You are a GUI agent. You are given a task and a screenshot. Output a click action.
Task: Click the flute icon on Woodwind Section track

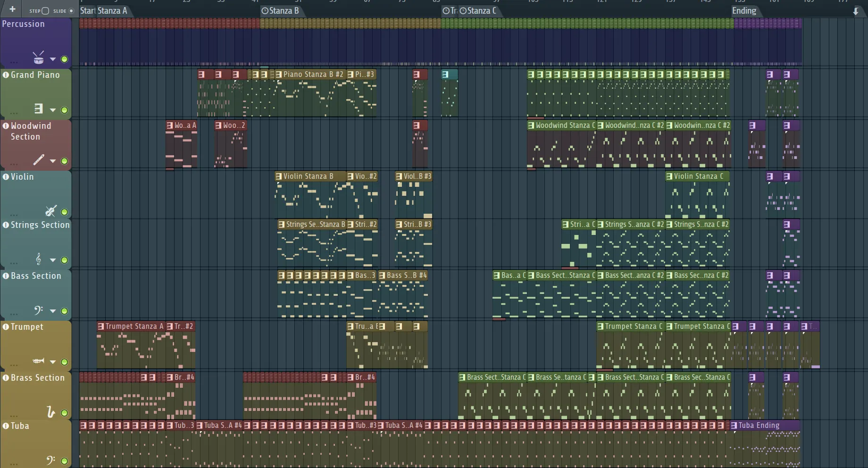[38, 160]
